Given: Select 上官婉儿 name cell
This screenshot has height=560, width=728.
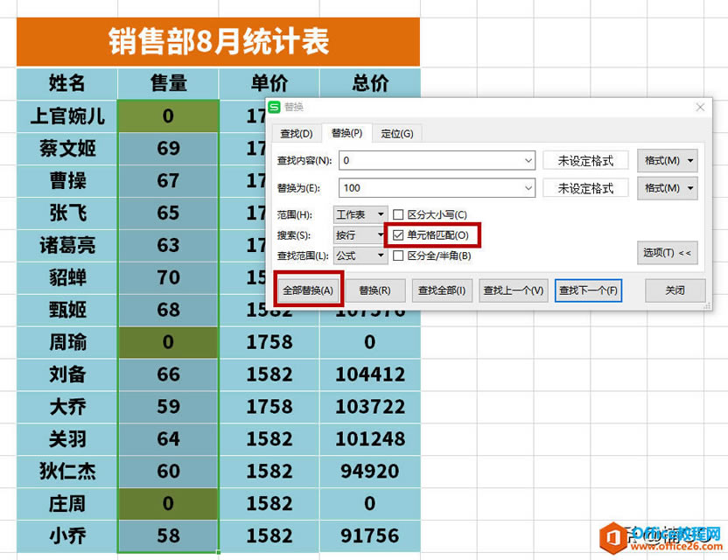Looking at the screenshot, I should pyautogui.click(x=66, y=116).
